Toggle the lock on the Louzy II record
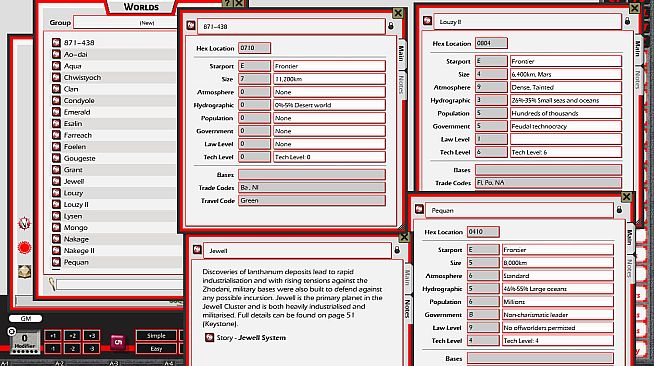The height and width of the screenshot is (366, 654). tap(627, 21)
